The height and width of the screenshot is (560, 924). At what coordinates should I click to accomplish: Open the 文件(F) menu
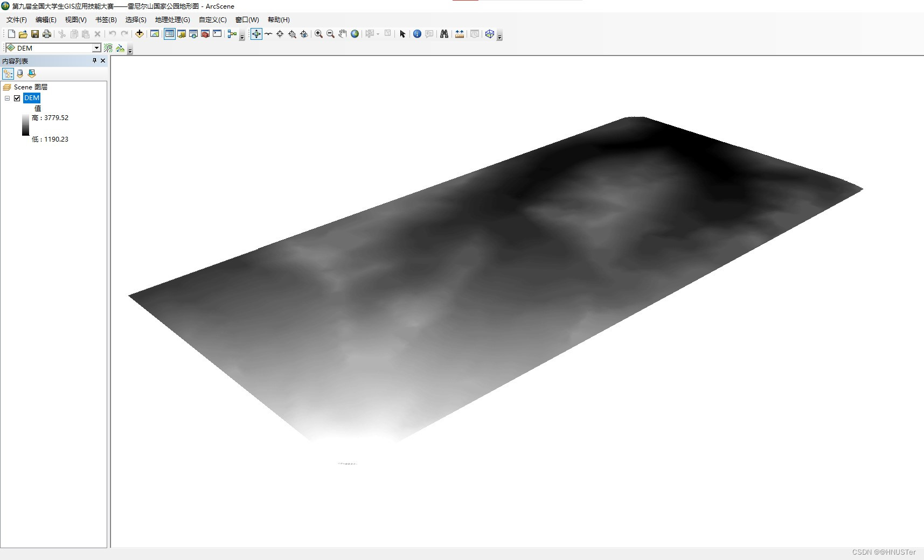17,20
